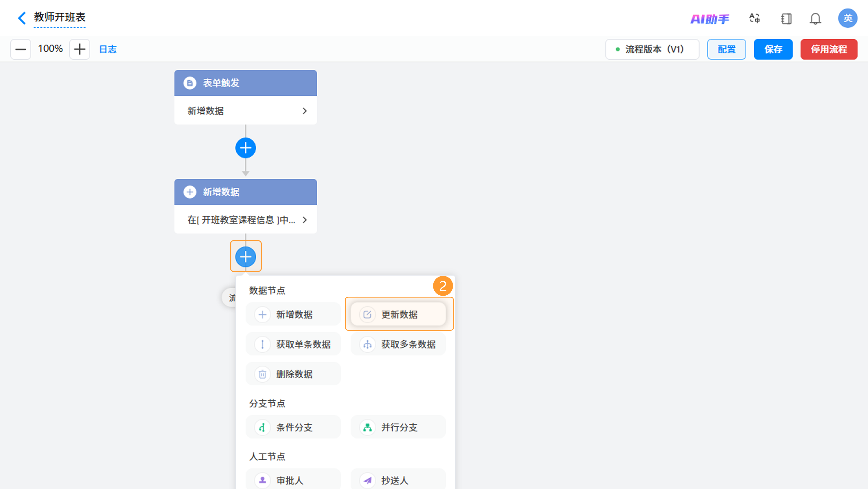Image resolution: width=868 pixels, height=489 pixels.
Task: Open the language translation icon
Action: pos(755,18)
